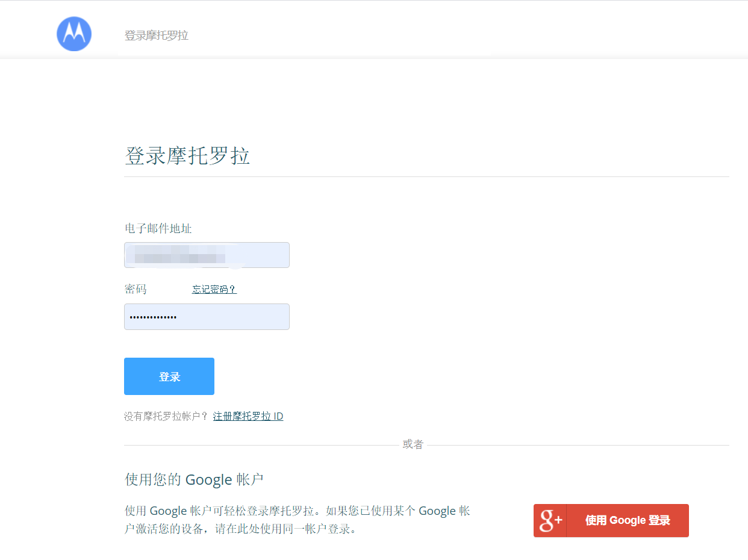Click 使用 Google 登录 button
This screenshot has height=560, width=748.
[x=611, y=520]
